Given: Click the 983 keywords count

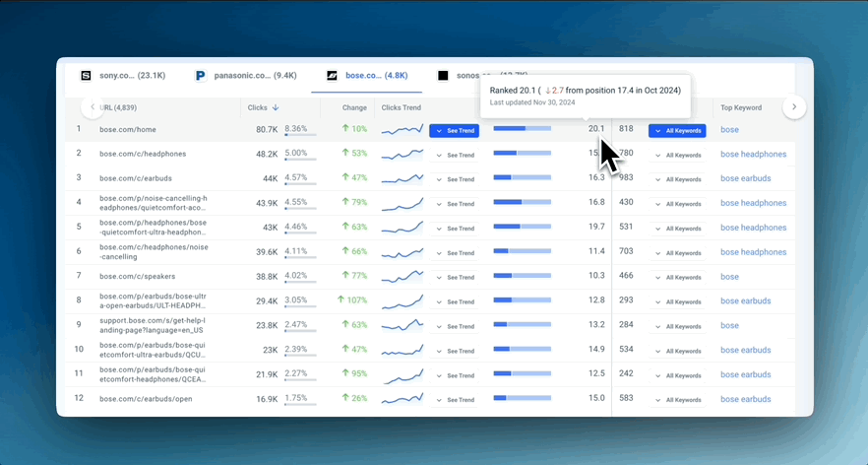Looking at the screenshot, I should (626, 177).
